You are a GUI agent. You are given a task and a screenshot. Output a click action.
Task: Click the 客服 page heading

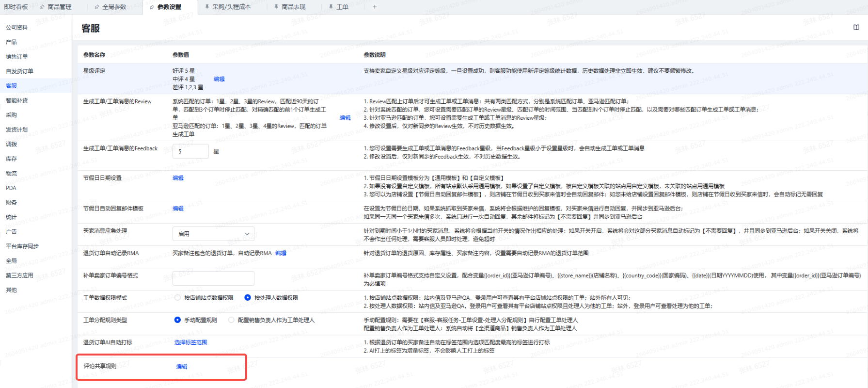[x=91, y=28]
